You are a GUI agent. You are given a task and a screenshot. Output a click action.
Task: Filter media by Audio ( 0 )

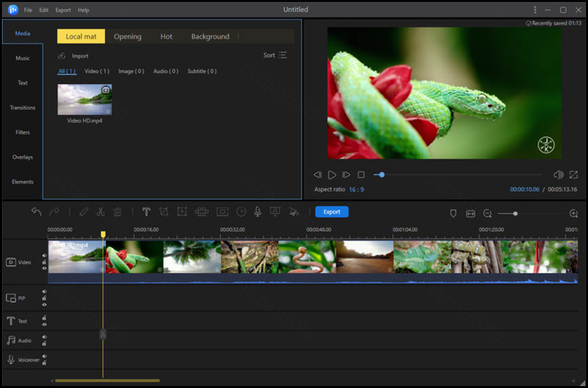[165, 71]
